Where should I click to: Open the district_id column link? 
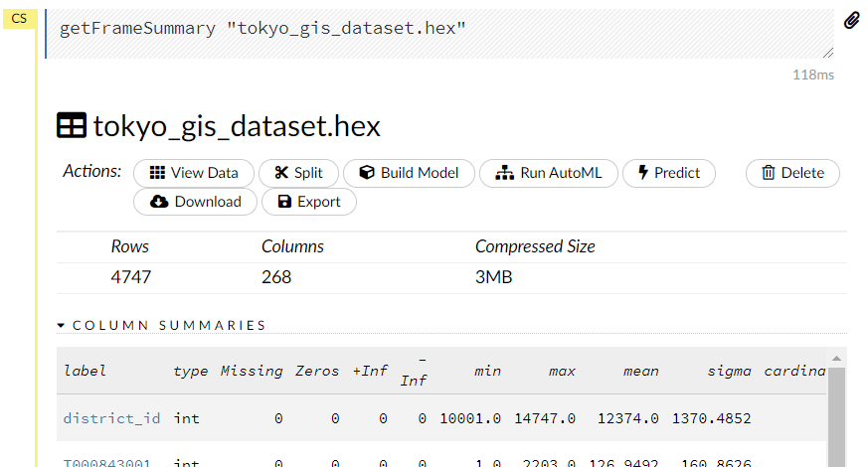click(x=111, y=418)
